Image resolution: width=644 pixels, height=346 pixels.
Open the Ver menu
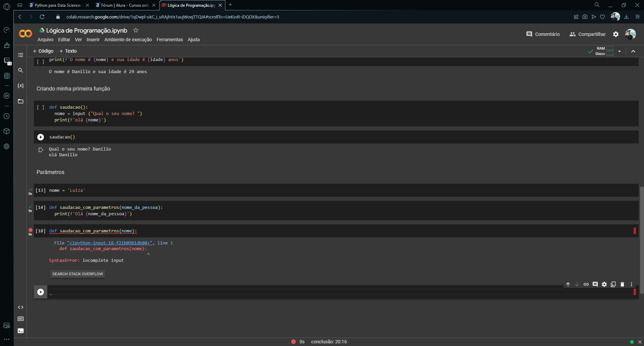(78, 40)
